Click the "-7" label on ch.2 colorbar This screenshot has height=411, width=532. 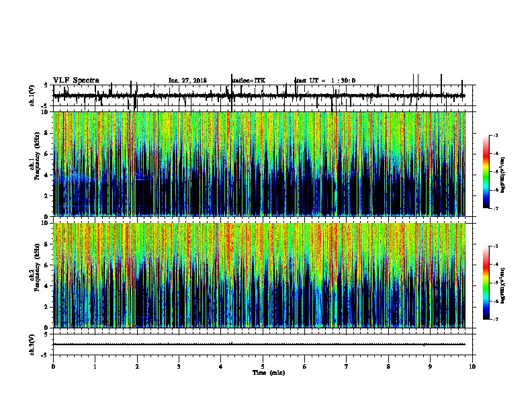[x=495, y=319]
